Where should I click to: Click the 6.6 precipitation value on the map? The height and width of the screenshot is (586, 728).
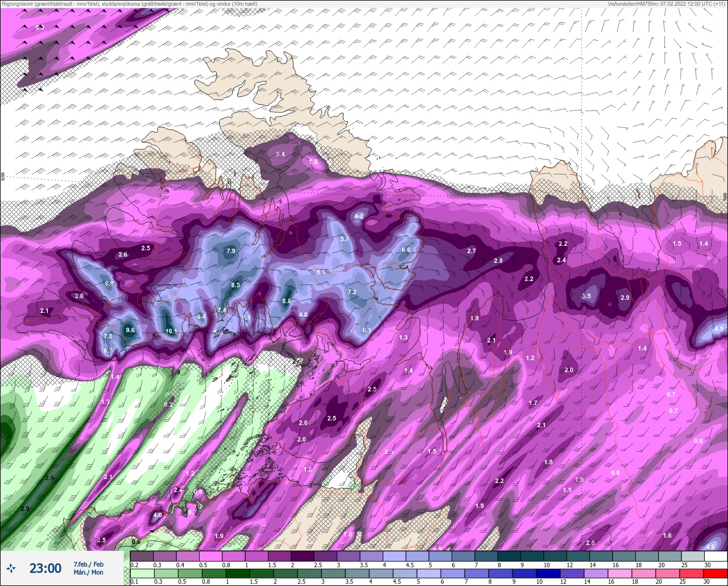pyautogui.click(x=406, y=250)
